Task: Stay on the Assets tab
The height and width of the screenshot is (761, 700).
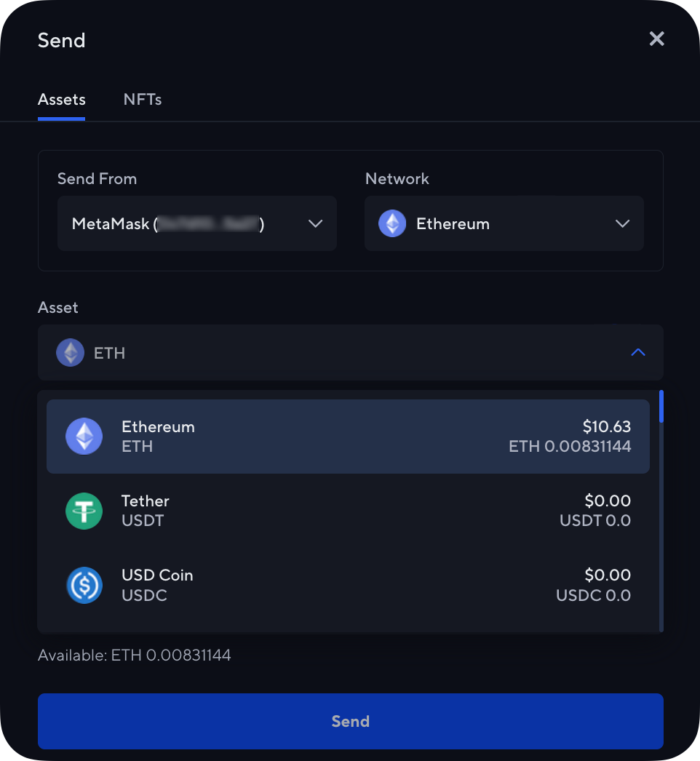Action: tap(61, 99)
